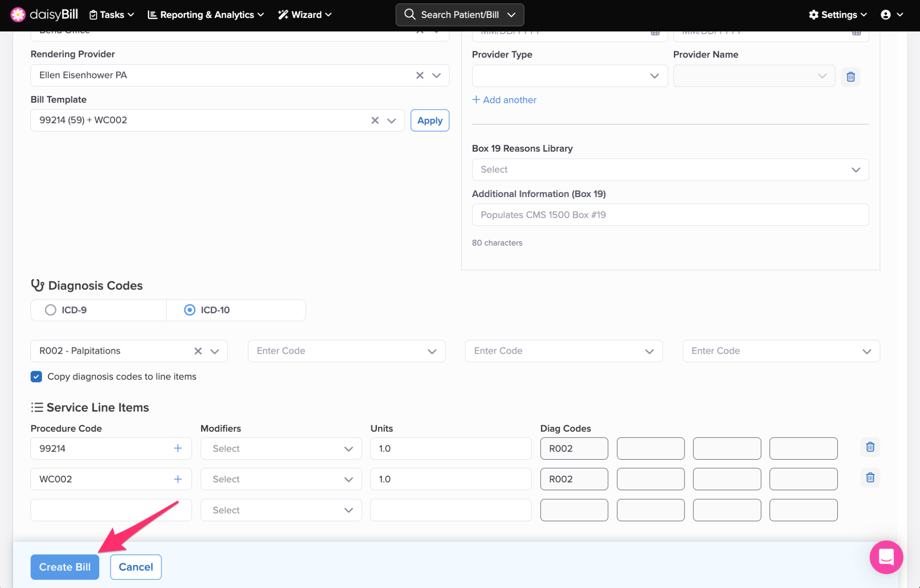Open the pink chat support bubble

tap(886, 557)
